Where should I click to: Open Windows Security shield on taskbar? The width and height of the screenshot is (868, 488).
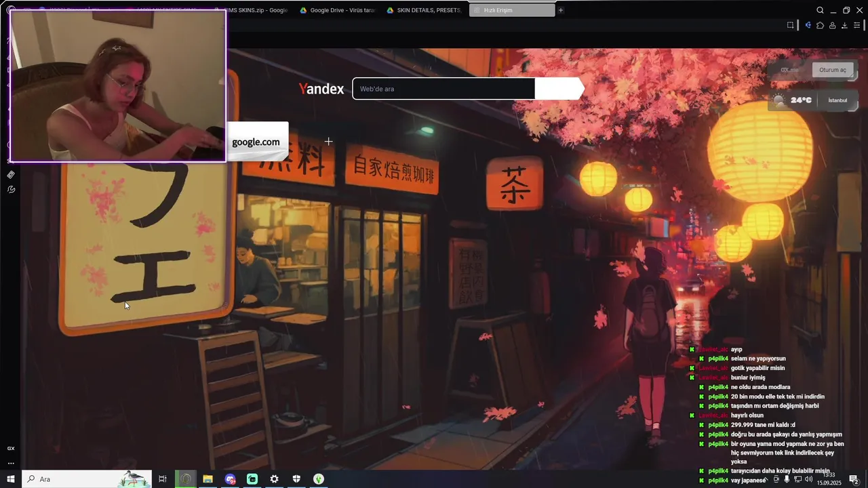(x=296, y=479)
